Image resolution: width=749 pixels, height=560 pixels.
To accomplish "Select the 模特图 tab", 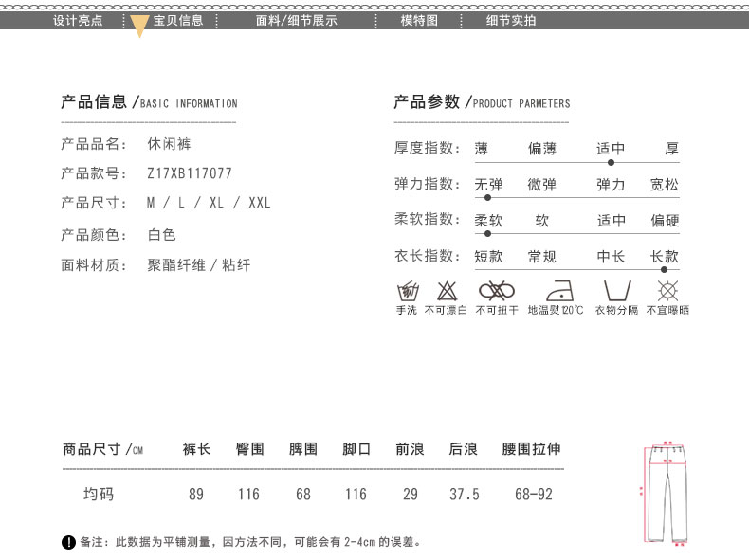I will point(419,21).
